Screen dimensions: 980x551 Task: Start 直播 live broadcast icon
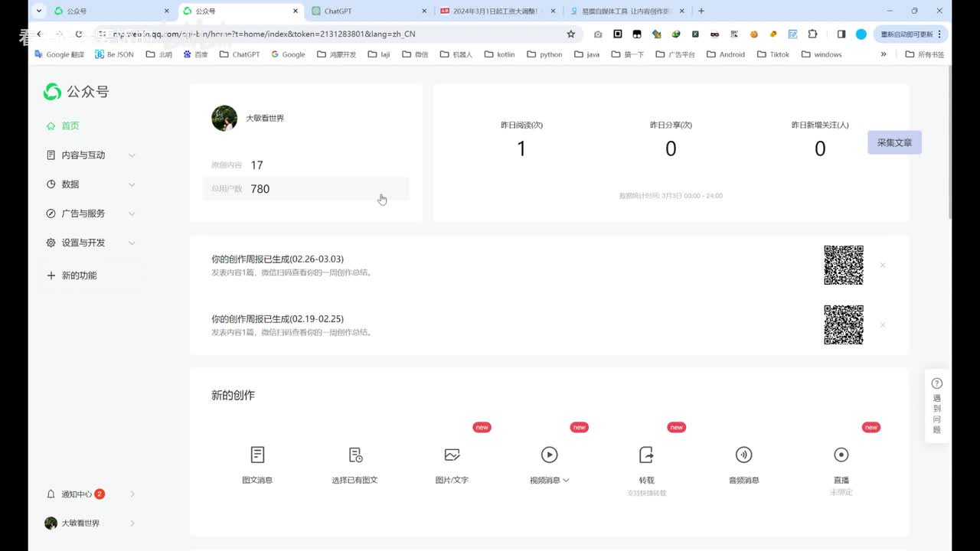[x=841, y=455]
